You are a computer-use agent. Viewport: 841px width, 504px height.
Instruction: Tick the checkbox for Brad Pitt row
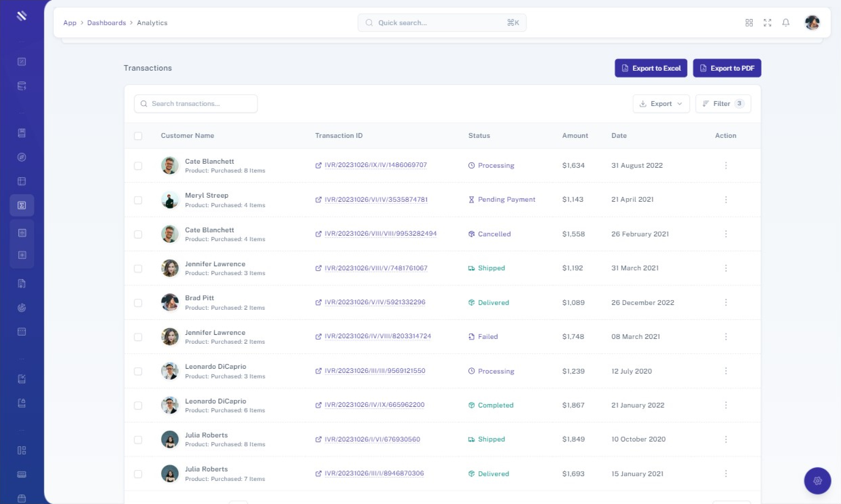[138, 303]
